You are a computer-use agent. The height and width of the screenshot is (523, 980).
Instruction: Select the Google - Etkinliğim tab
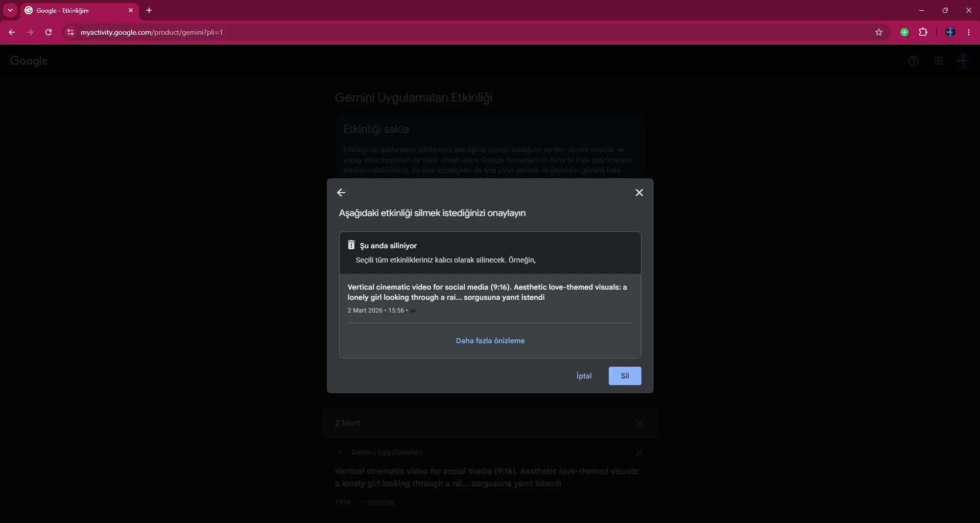[79, 10]
